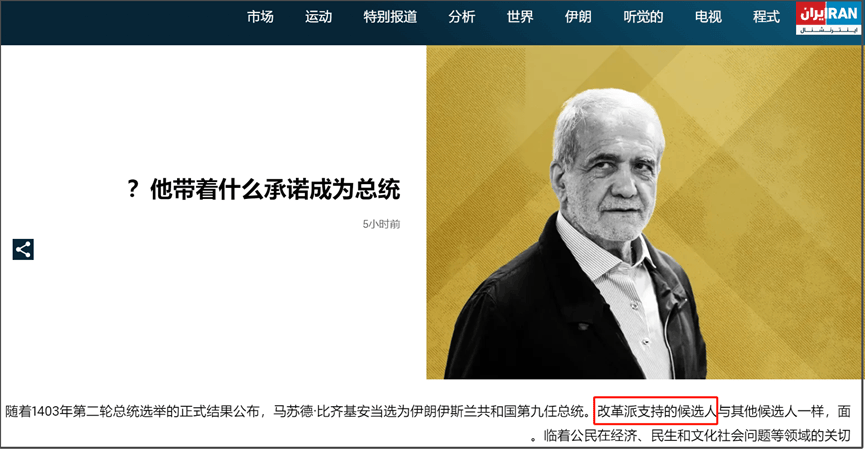Open the 分析 navigation link
Viewport: 865px width, 452px height.
462,17
